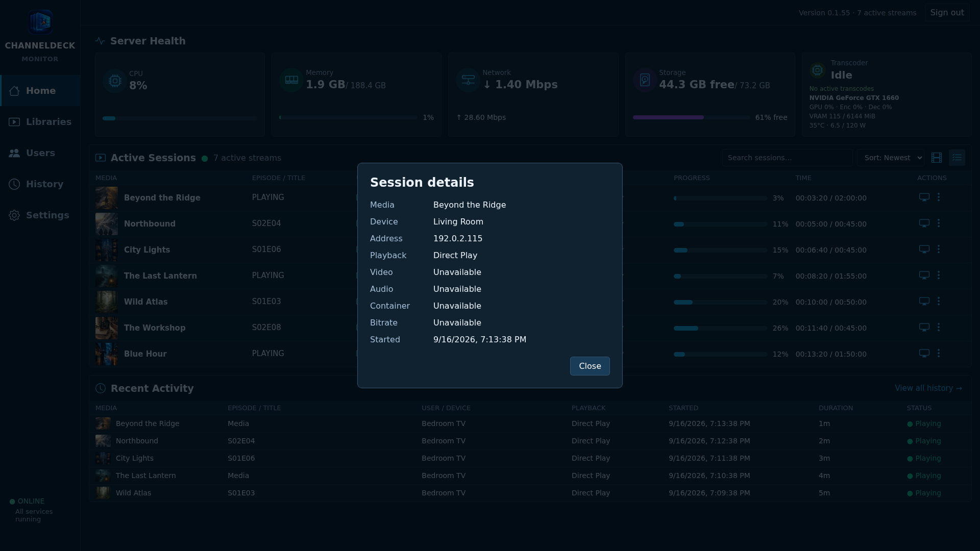This screenshot has width=980, height=551.
Task: Click the Northbound session thumbnail
Action: (107, 224)
